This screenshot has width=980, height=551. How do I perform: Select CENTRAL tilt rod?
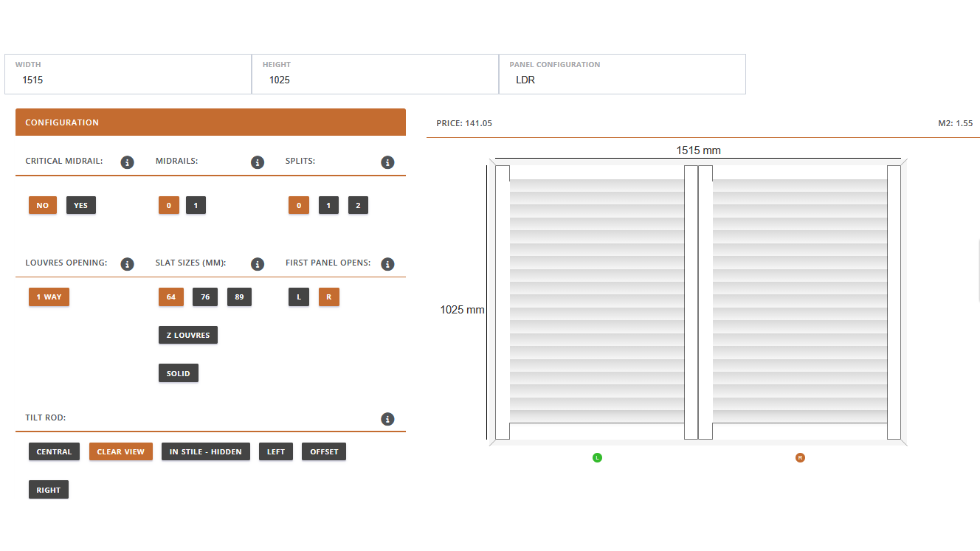click(54, 451)
